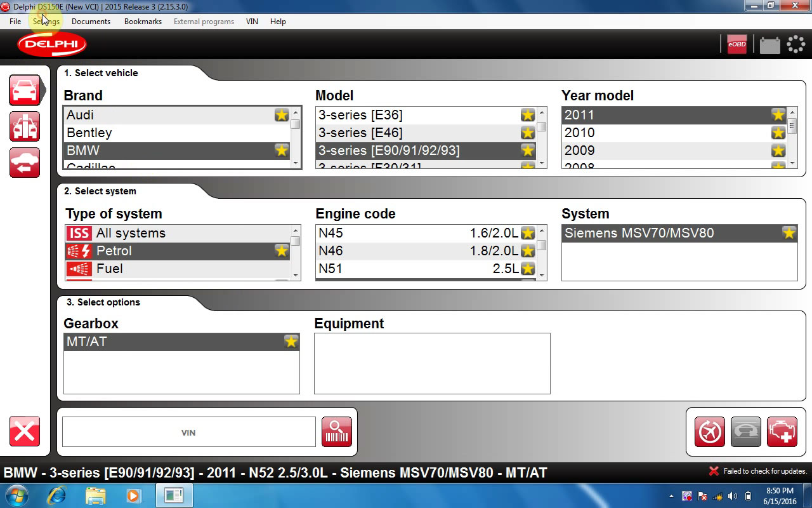The height and width of the screenshot is (508, 812).
Task: Open the Bookmarks menu
Action: coord(143,21)
